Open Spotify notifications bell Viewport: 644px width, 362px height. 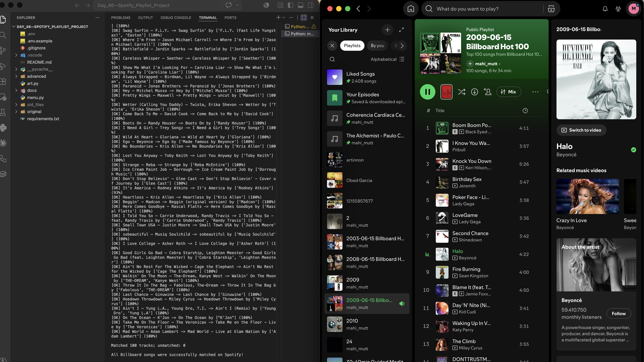(605, 9)
